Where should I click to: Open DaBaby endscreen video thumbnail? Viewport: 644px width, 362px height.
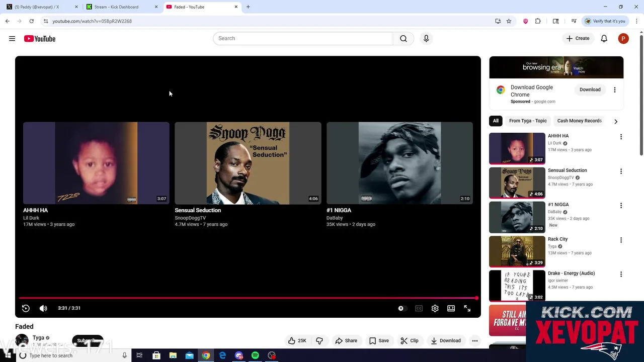point(399,163)
